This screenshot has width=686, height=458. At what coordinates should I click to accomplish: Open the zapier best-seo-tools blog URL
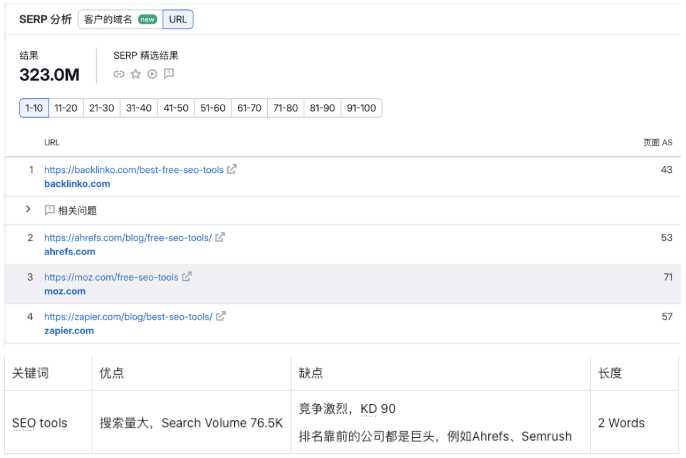(x=128, y=317)
